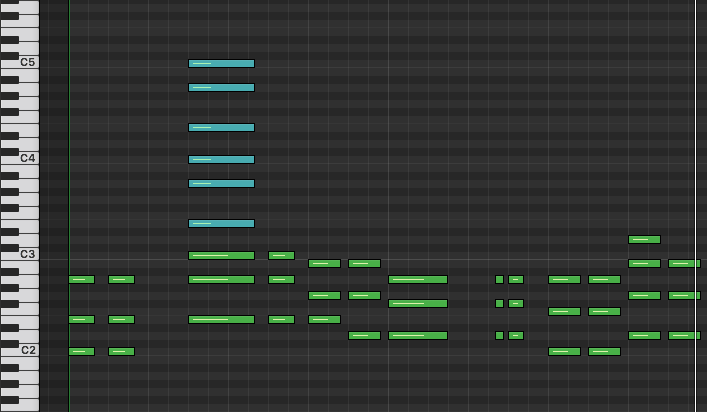Viewport: 707px width, 412px height.
Task: Select the tiny square F#2 note
Action: pyautogui.click(x=499, y=303)
